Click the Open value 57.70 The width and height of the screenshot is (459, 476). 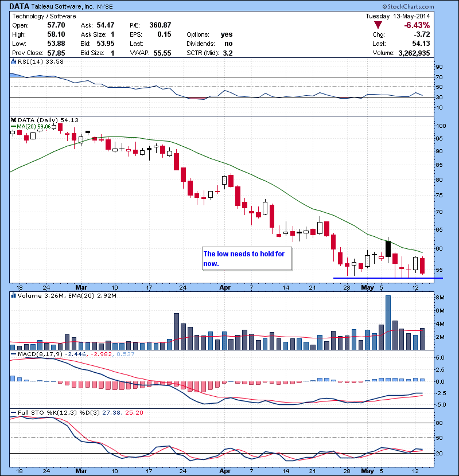[x=56, y=25]
